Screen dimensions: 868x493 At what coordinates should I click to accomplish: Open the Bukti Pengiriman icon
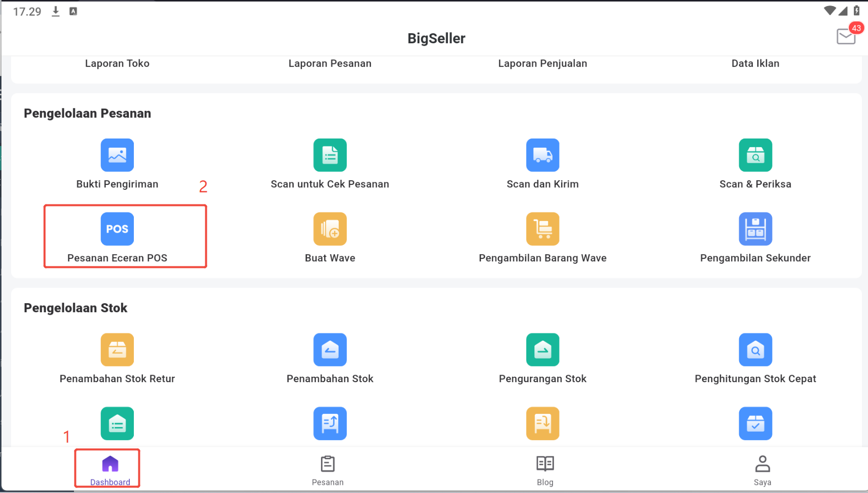click(x=117, y=155)
